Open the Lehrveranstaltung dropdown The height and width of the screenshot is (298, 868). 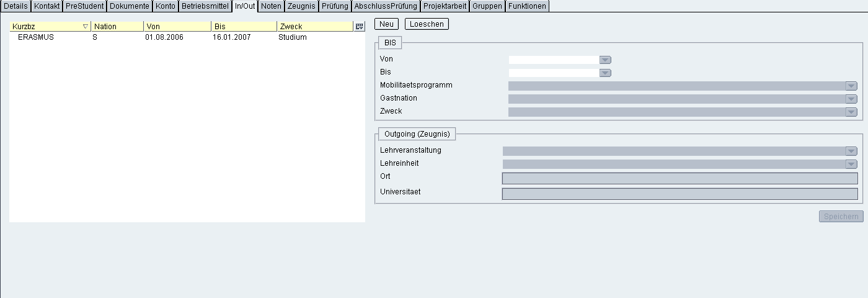[x=851, y=151]
